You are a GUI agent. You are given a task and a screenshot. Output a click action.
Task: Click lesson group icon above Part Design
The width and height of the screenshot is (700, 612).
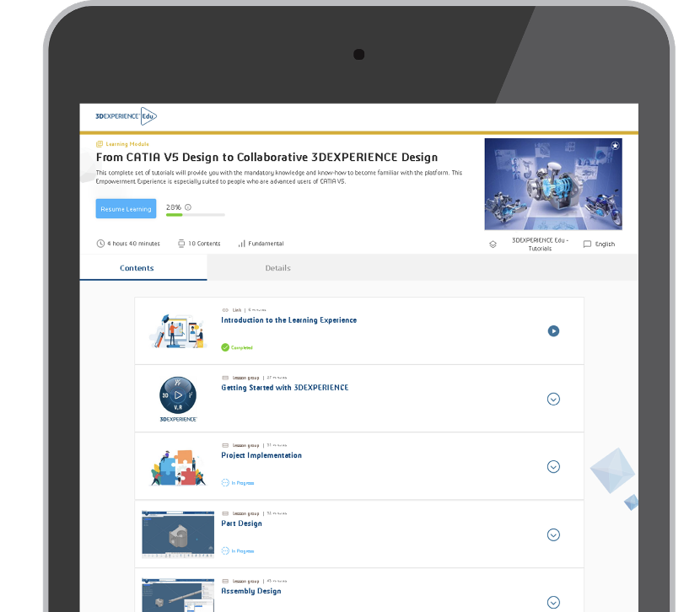(x=225, y=513)
